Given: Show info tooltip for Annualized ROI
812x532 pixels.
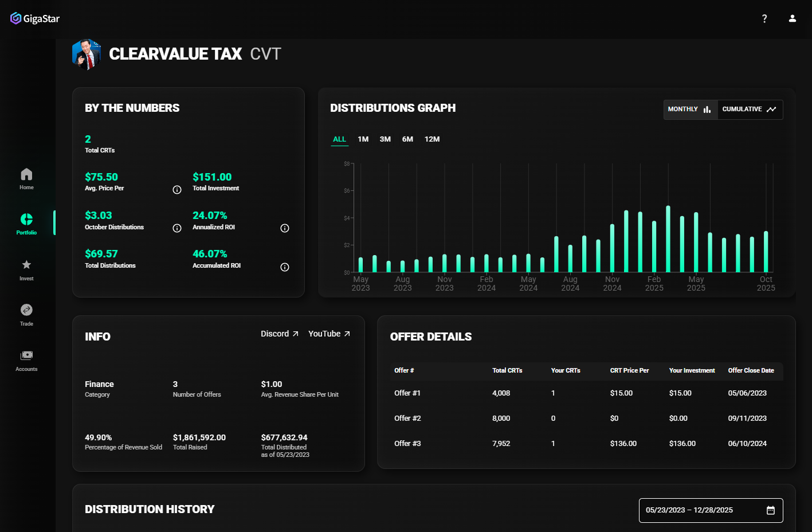Looking at the screenshot, I should click(285, 228).
